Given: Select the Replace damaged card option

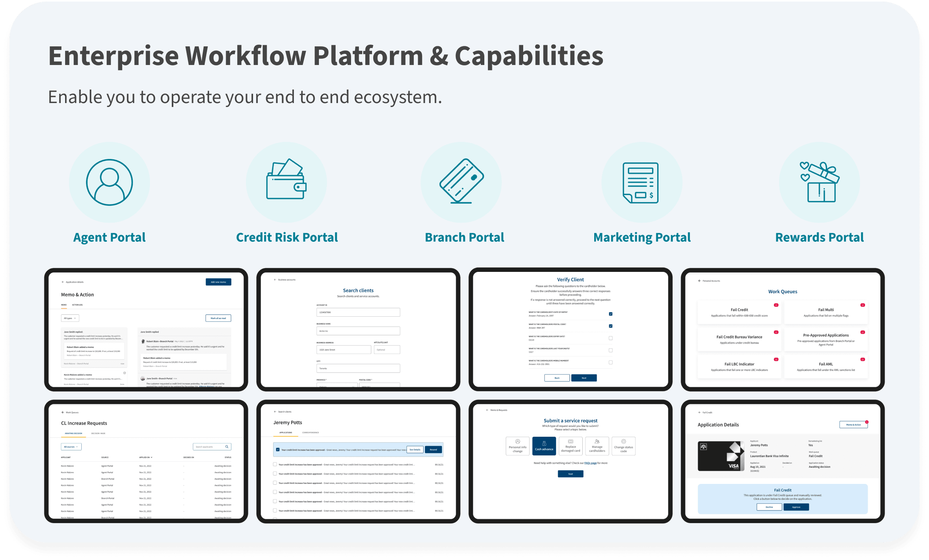Looking at the screenshot, I should [x=570, y=446].
